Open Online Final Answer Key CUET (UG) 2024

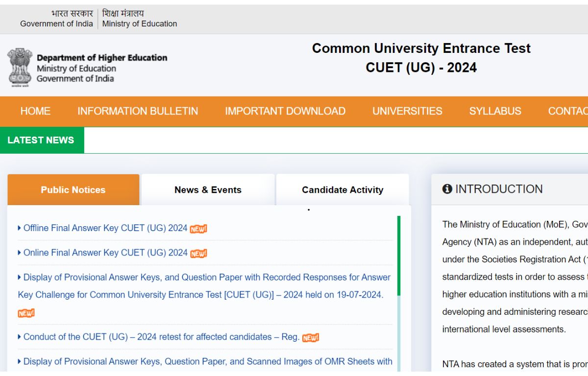coord(105,253)
